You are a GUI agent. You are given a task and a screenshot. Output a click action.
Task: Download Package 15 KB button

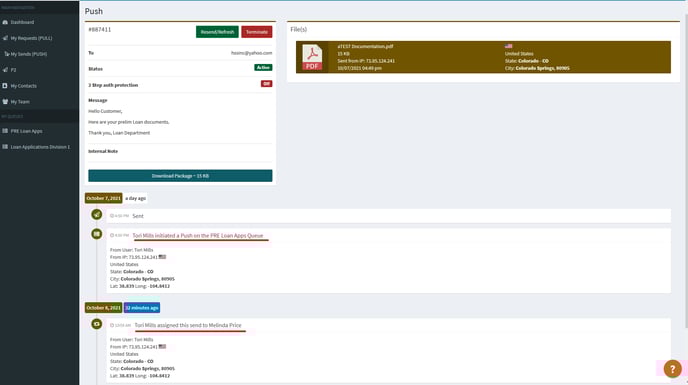[x=180, y=176]
